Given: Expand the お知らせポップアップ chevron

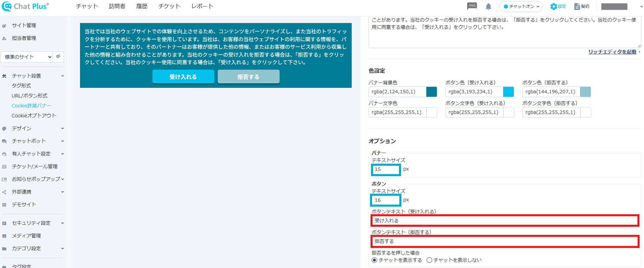Looking at the screenshot, I should click(x=63, y=179).
